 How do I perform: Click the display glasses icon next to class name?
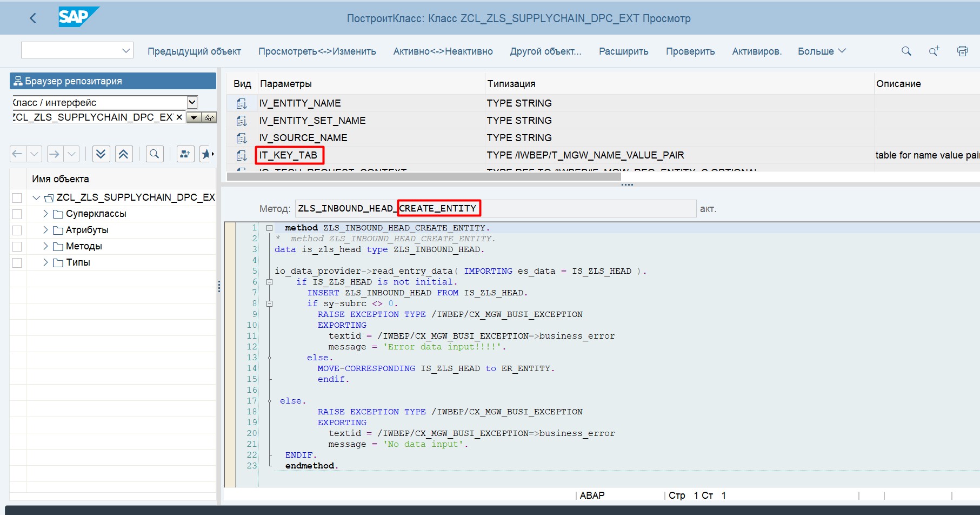(x=209, y=117)
